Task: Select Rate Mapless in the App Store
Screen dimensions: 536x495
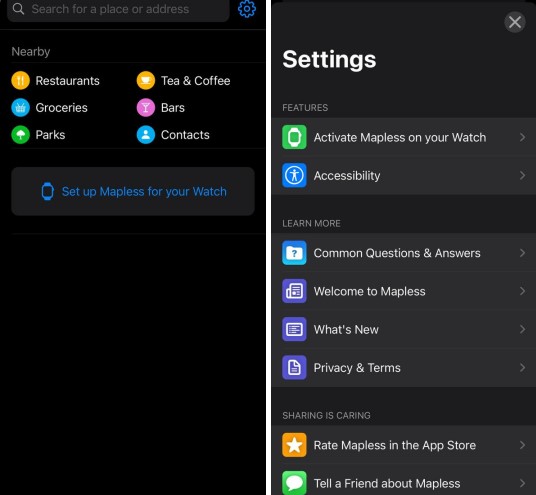Action: 404,445
